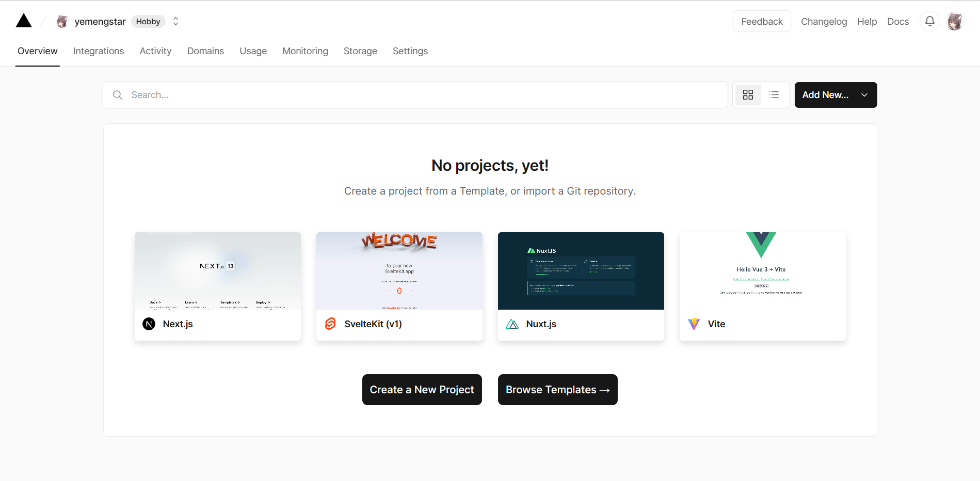Open the Hobby team switcher
This screenshot has width=980, height=481.
point(175,21)
